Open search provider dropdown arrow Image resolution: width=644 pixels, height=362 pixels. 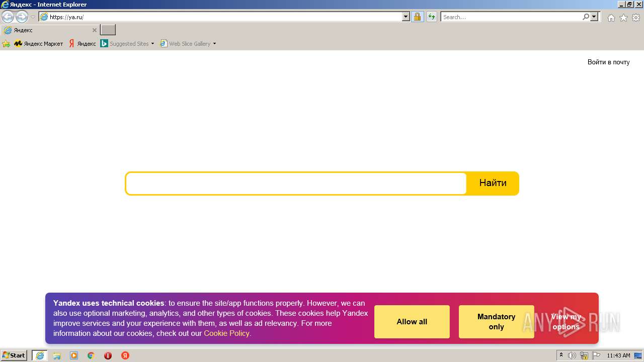point(594,17)
